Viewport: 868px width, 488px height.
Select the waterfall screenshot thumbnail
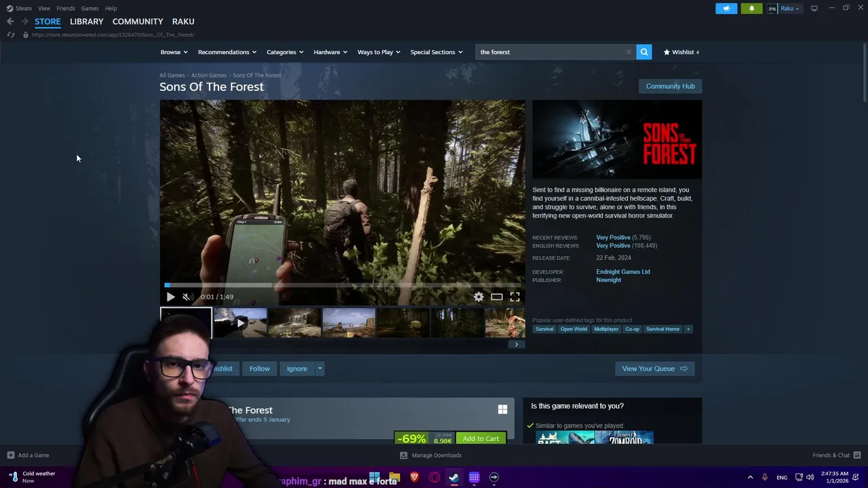point(294,323)
